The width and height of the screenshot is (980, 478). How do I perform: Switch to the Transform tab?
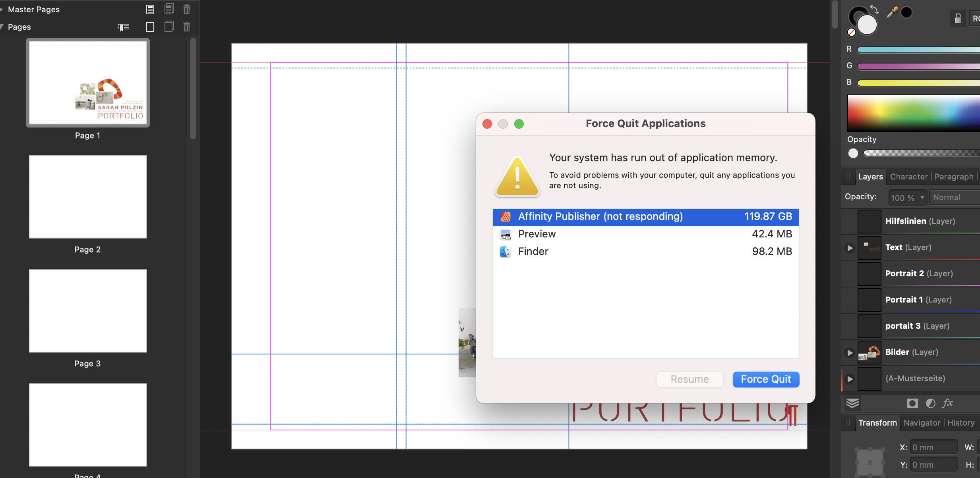point(877,423)
